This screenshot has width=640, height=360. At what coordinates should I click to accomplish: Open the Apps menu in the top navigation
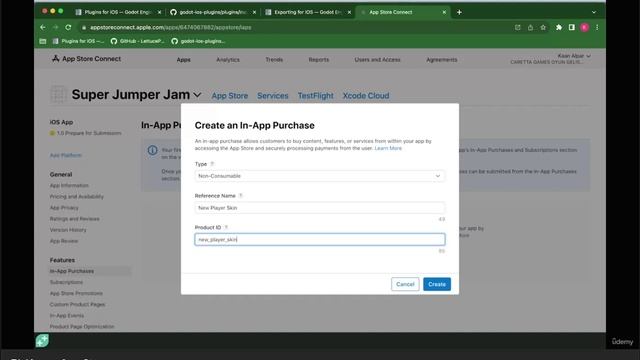pyautogui.click(x=184, y=60)
